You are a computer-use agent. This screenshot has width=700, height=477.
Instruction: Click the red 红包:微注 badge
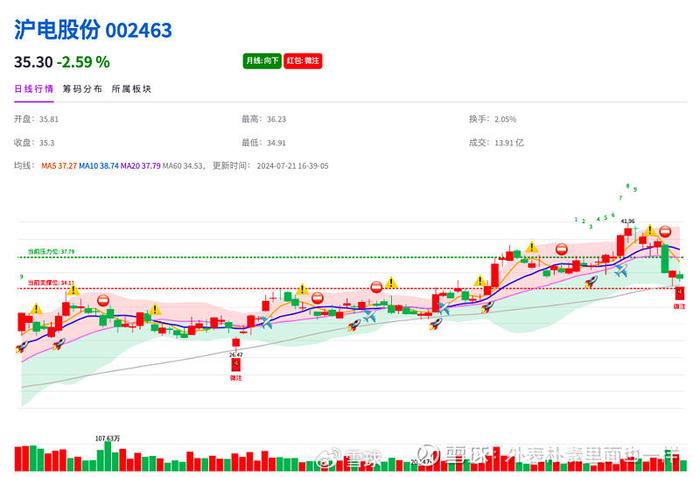click(x=303, y=61)
